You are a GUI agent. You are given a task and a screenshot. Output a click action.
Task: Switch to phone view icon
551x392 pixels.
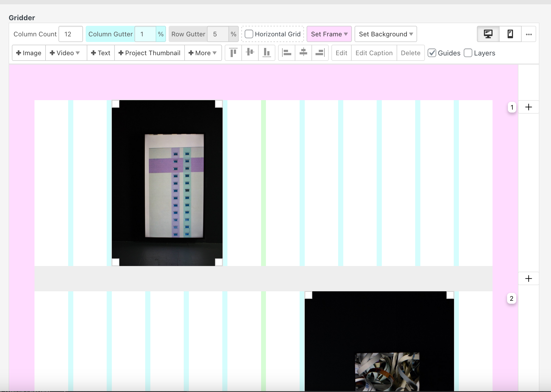[x=510, y=34]
